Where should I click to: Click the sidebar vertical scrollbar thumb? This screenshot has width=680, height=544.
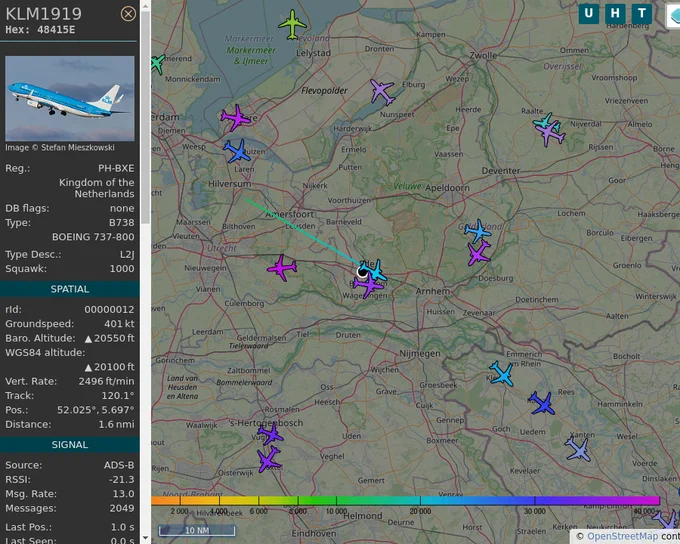tap(145, 118)
